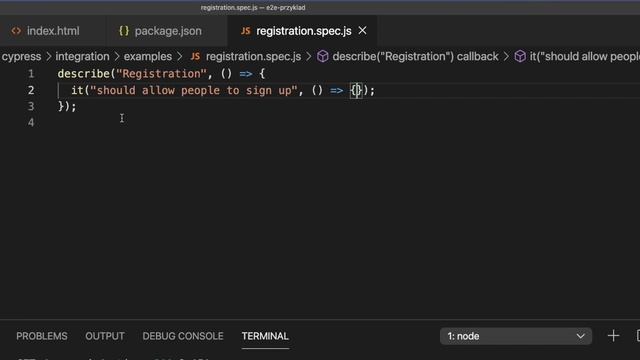
Task: Click line number 2 in the gutter
Action: [x=31, y=90]
